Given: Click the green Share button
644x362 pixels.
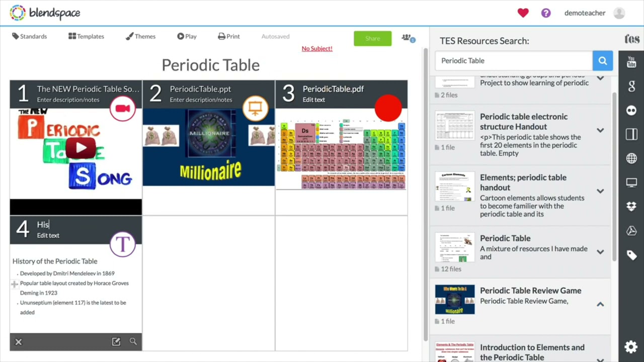Looking at the screenshot, I should point(372,39).
